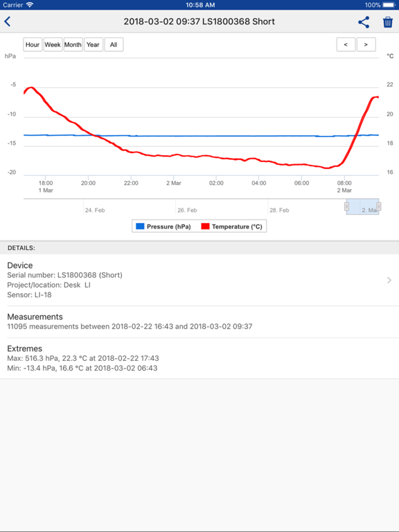
Task: Expand Device details chevron
Action: tap(389, 281)
